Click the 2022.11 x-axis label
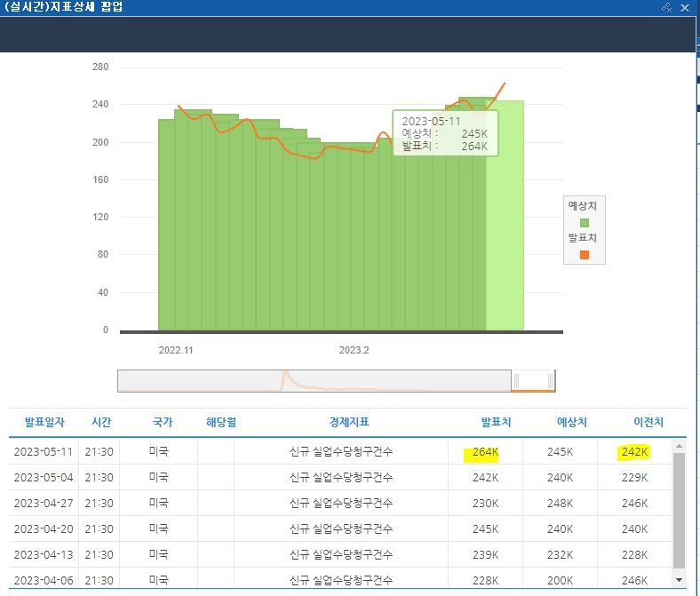700x596 pixels. coord(176,350)
